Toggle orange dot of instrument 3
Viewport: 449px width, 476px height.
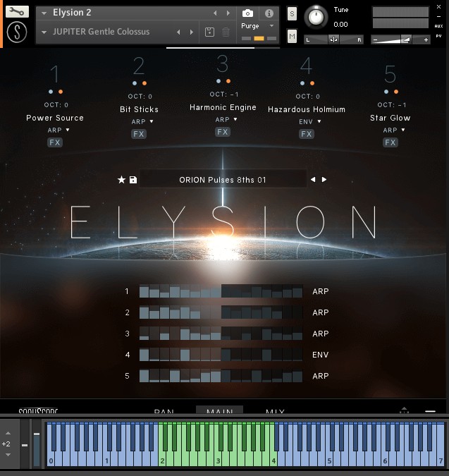(228, 81)
